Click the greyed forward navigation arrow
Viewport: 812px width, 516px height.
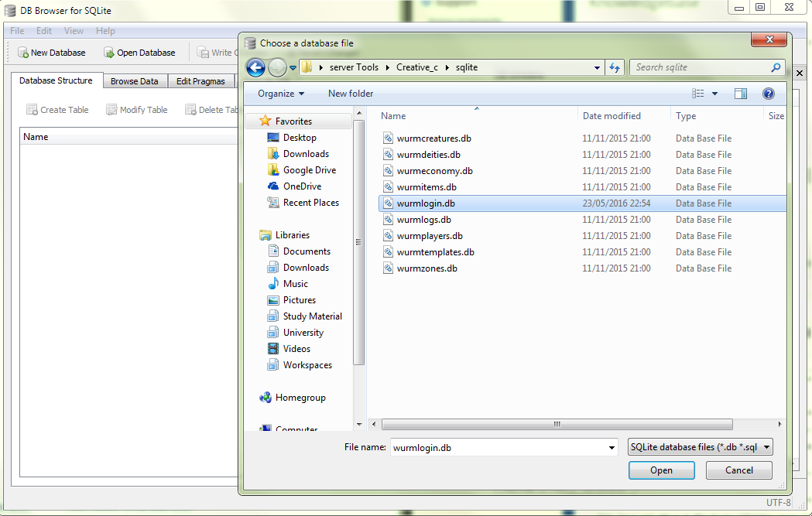point(278,67)
